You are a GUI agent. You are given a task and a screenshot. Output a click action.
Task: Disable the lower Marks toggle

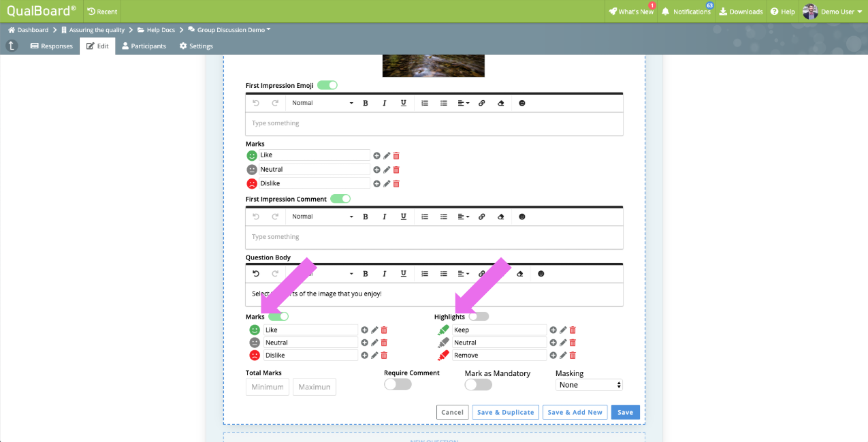[278, 317]
